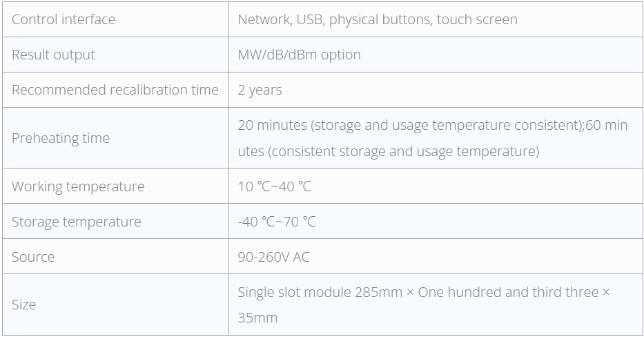Select the "2 years" value cell

[260, 90]
